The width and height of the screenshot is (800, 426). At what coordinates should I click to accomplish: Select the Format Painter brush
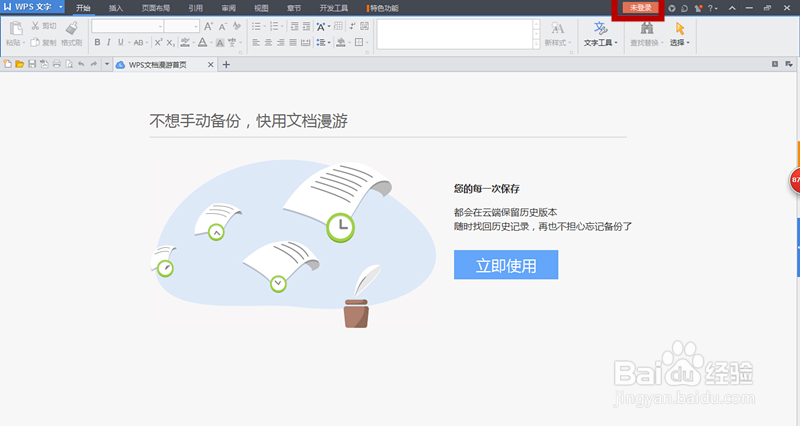(x=72, y=28)
